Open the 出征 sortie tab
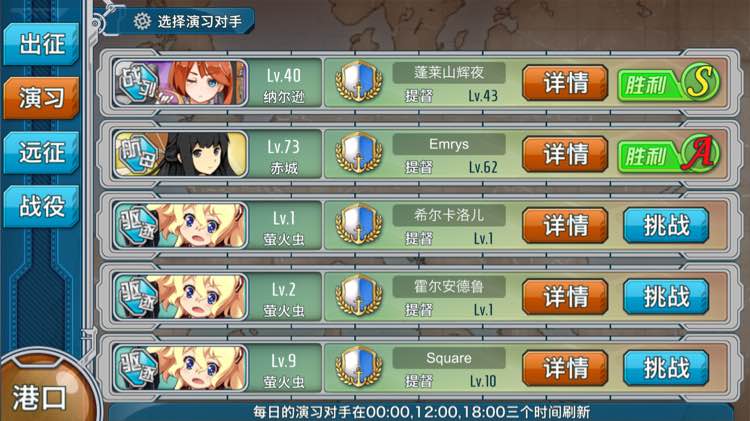Image resolution: width=750 pixels, height=421 pixels. (x=41, y=44)
